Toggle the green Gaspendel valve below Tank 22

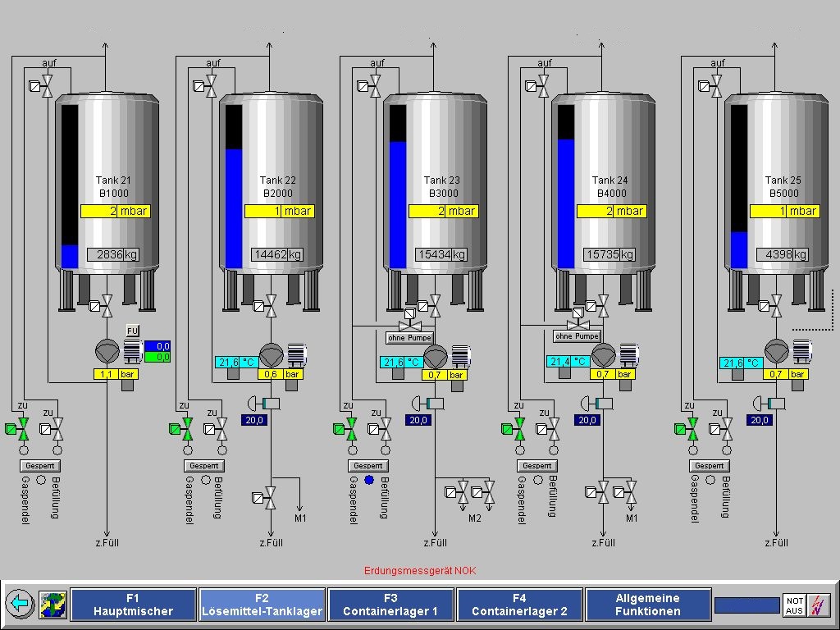[186, 428]
